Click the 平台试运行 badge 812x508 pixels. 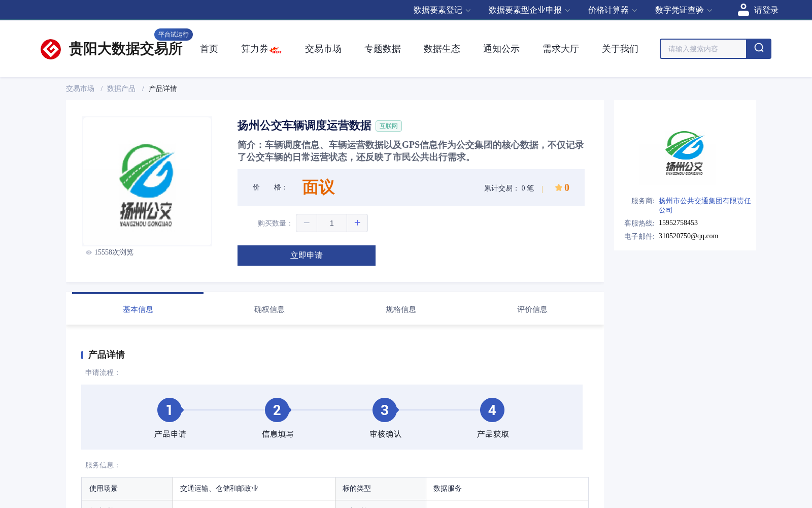tap(174, 35)
